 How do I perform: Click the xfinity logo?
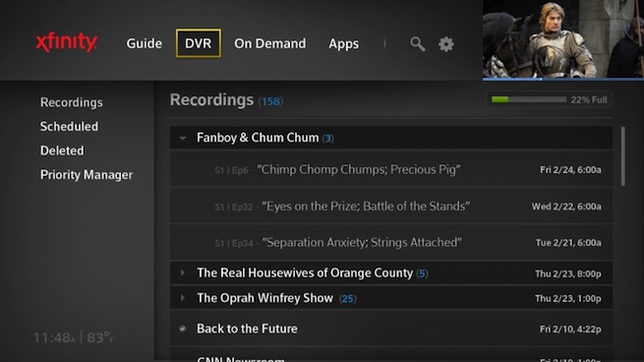pos(67,42)
